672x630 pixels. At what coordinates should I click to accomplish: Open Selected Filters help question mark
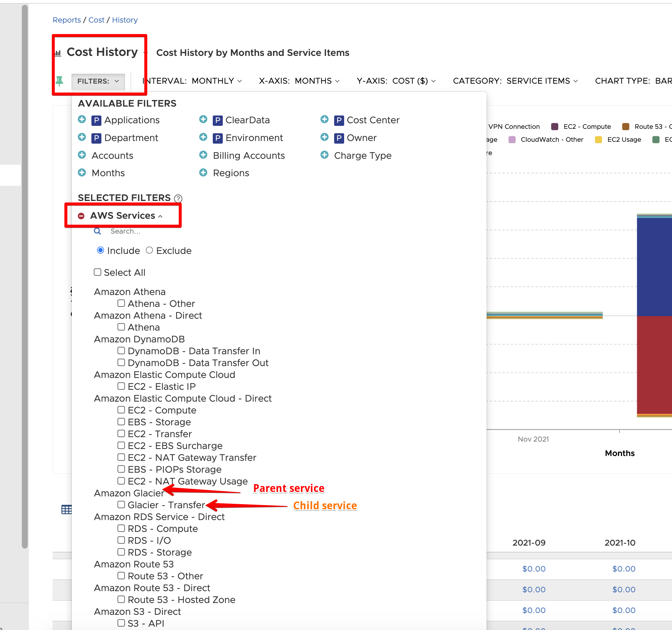click(178, 198)
